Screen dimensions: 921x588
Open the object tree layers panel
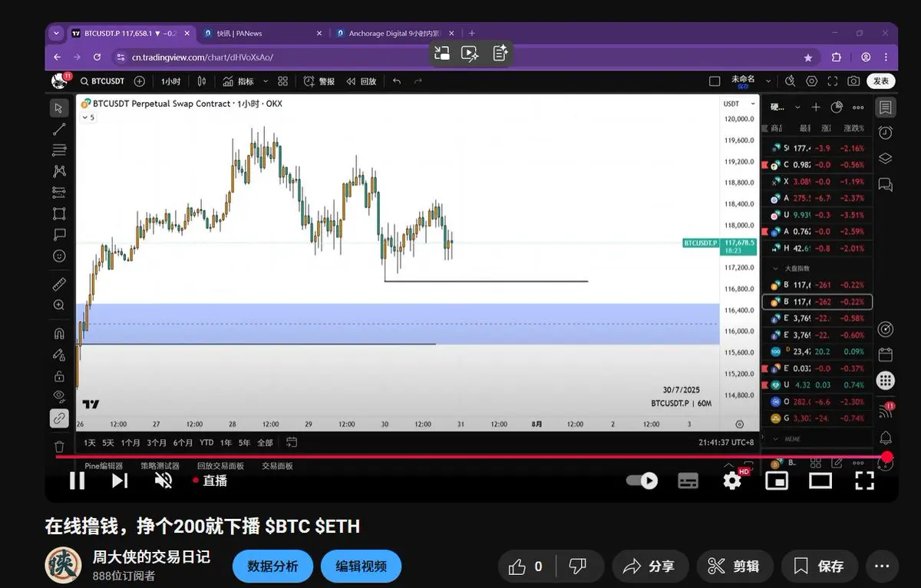[x=885, y=158]
